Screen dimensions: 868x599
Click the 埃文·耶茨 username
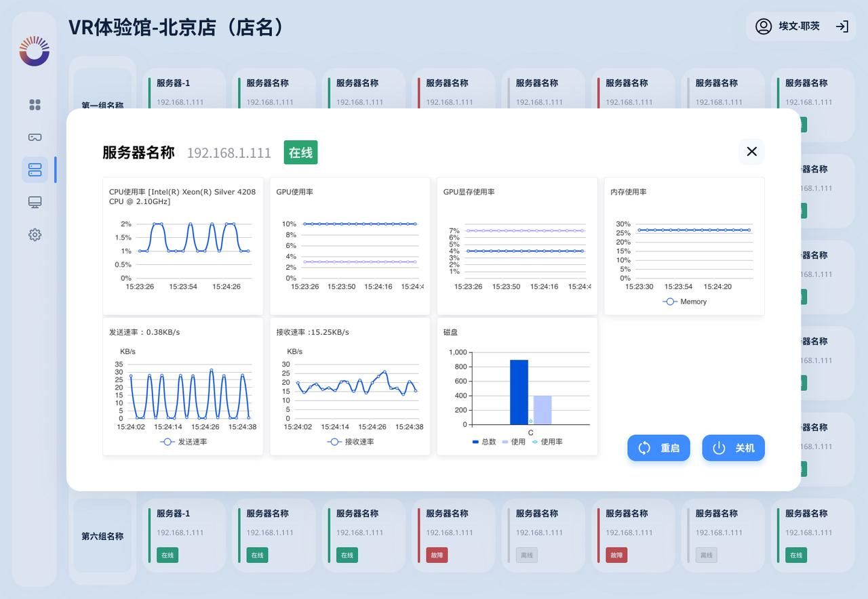click(799, 26)
